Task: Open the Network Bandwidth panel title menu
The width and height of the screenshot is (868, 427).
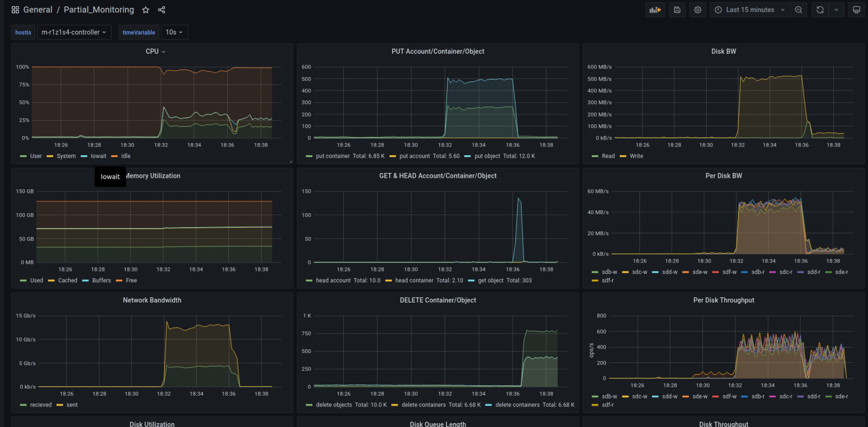Action: [x=152, y=300]
